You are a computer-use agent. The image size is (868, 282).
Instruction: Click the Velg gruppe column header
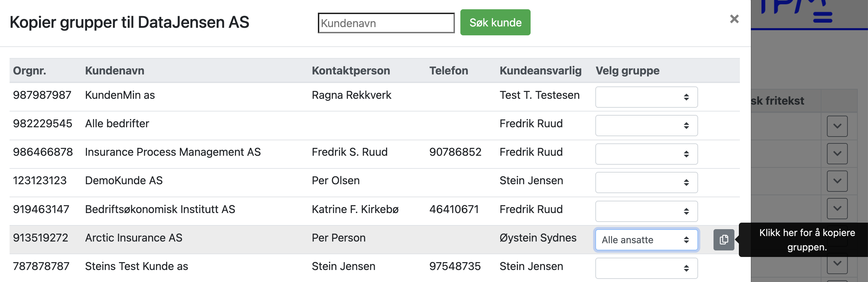pyautogui.click(x=627, y=71)
